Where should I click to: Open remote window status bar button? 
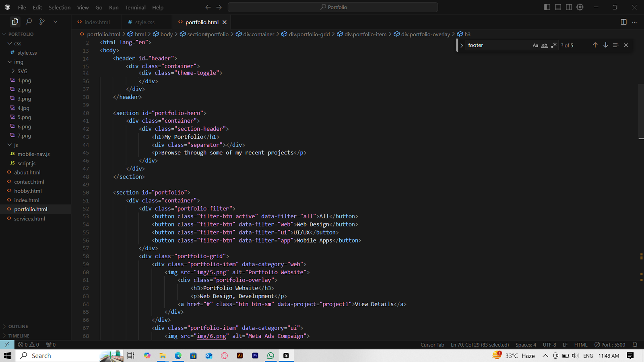pos(7,345)
